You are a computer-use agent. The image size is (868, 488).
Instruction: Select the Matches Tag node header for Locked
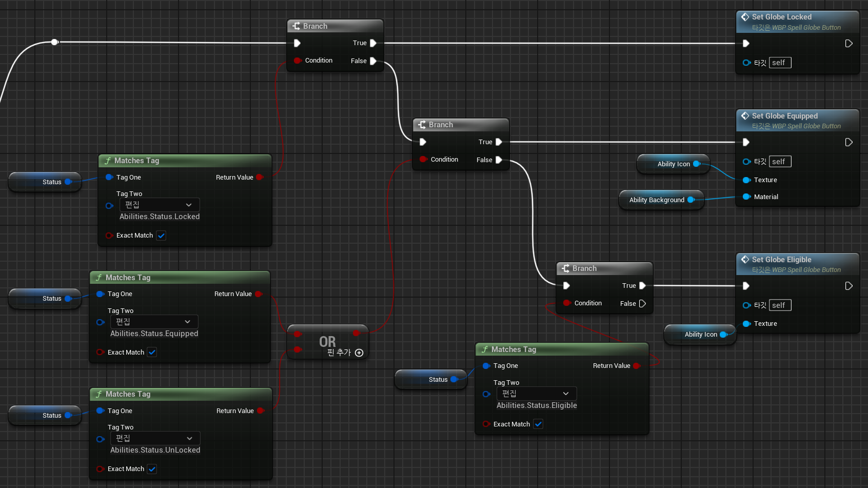(x=185, y=161)
